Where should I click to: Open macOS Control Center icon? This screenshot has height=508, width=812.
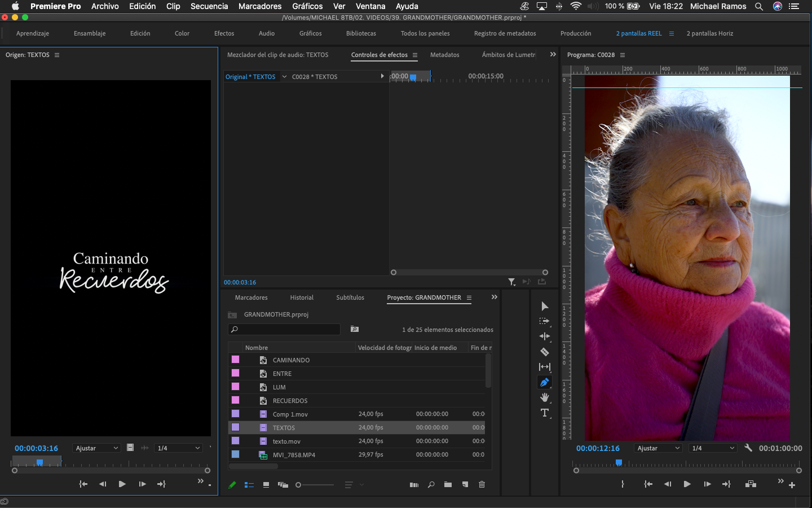coord(794,6)
